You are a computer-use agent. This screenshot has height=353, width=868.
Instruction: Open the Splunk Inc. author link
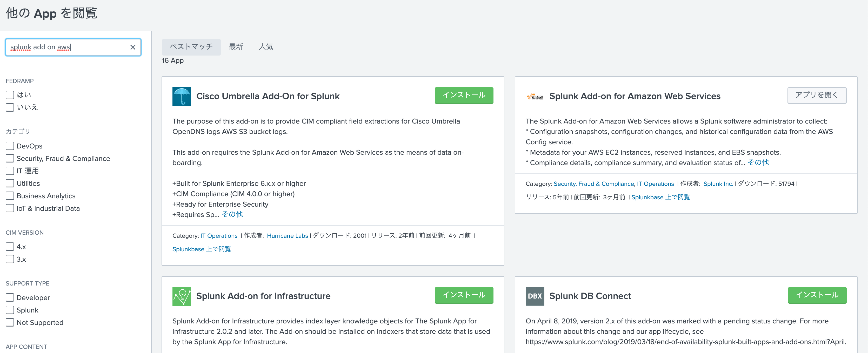coord(718,184)
